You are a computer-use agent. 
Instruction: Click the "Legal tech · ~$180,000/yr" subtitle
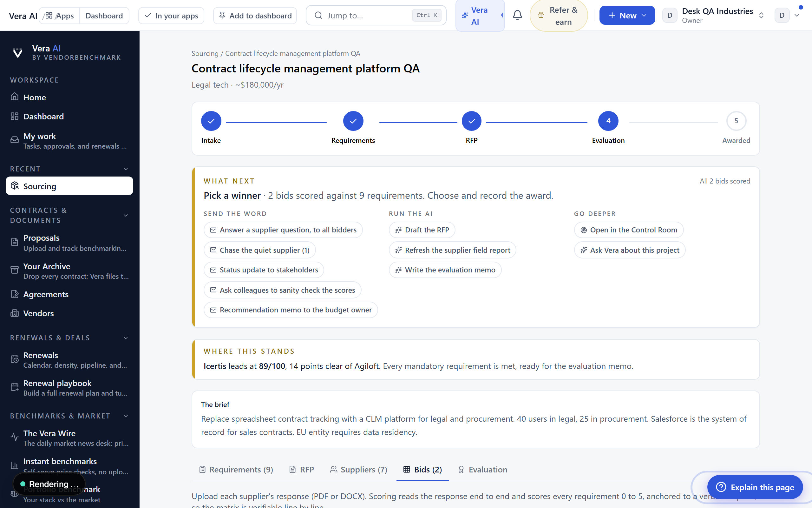tap(237, 85)
